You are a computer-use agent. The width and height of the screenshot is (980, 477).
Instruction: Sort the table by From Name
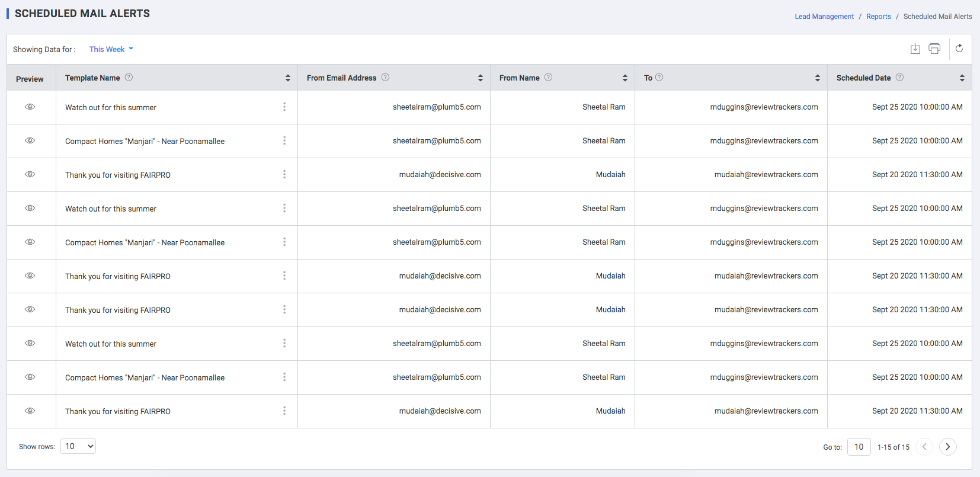[x=625, y=78]
